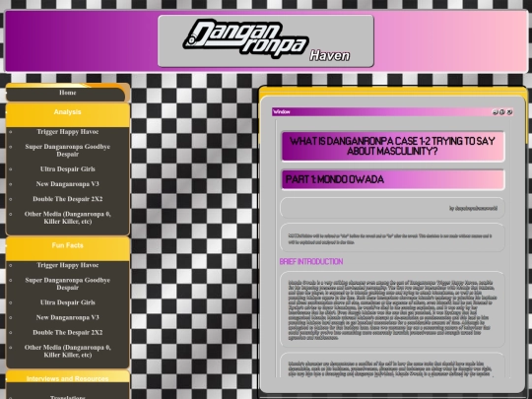Open Super Danganronpa Goodbye Despair under Analysis
Viewport: 532px width, 399px height.
click(x=68, y=151)
